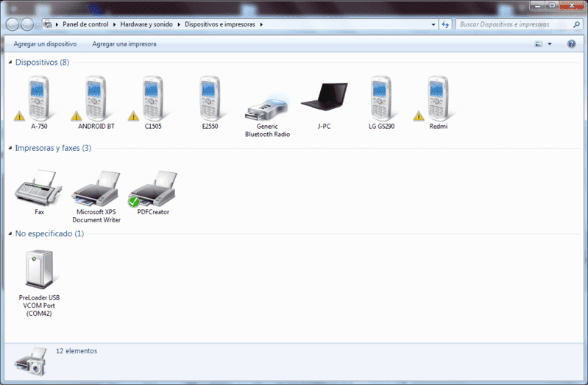Screen dimensions: 588x385
Task: Collapse the Impresoras y faxes group
Action: click(x=10, y=148)
